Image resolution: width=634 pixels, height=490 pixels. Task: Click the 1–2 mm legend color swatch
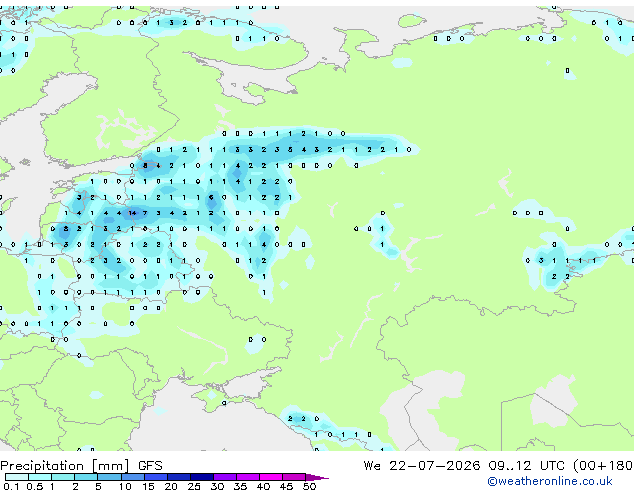tap(63, 477)
